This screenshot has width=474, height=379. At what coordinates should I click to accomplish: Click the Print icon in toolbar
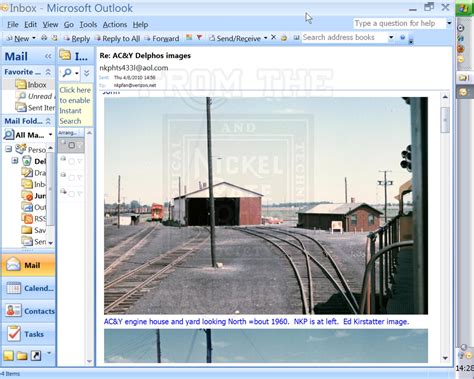pyautogui.click(x=44, y=38)
